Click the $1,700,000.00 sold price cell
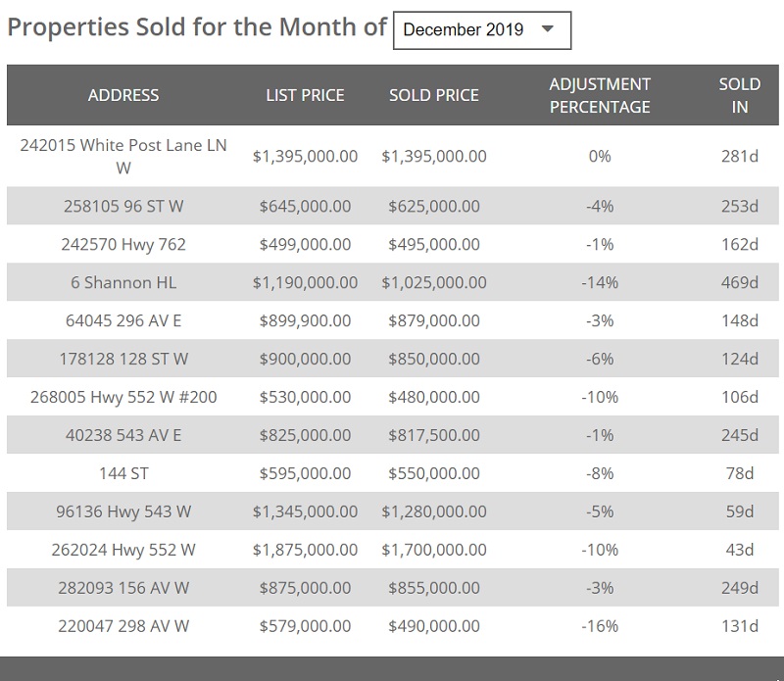This screenshot has height=681, width=784. pos(434,550)
